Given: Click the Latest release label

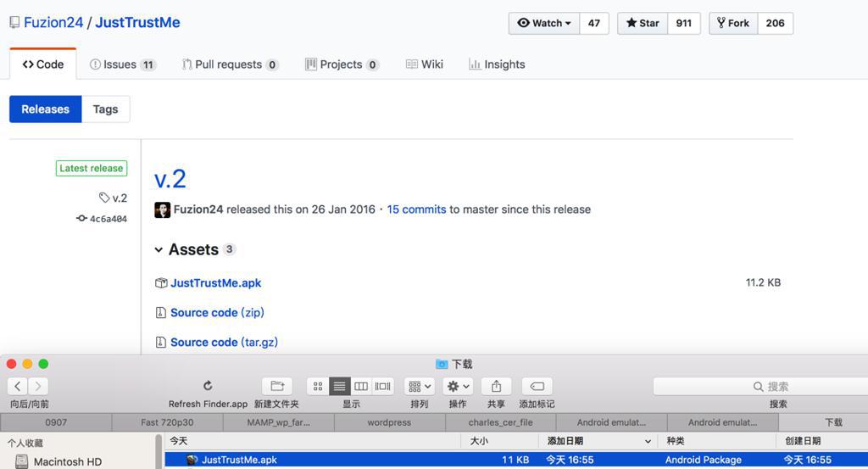Looking at the screenshot, I should click(92, 168).
